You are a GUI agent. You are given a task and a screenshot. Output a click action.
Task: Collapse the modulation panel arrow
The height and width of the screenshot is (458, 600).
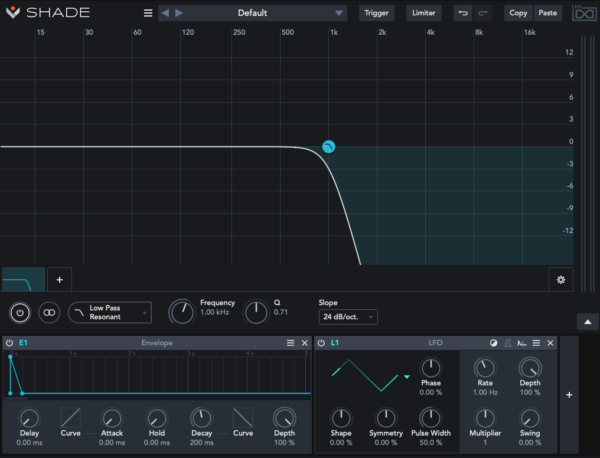(588, 322)
